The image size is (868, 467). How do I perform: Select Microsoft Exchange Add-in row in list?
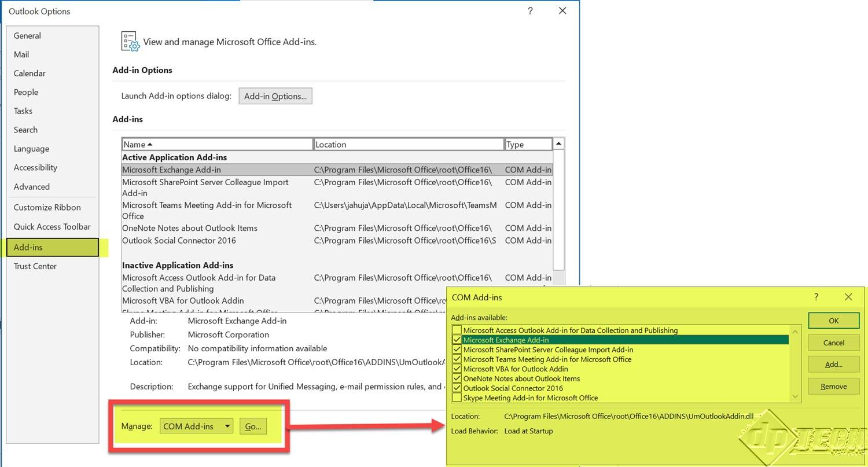coord(337,170)
